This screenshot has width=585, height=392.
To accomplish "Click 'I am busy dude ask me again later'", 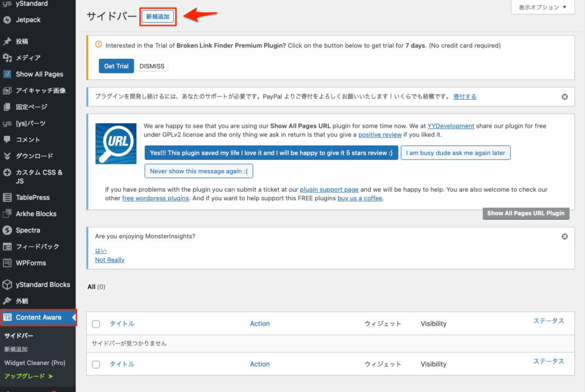I will pos(455,153).
